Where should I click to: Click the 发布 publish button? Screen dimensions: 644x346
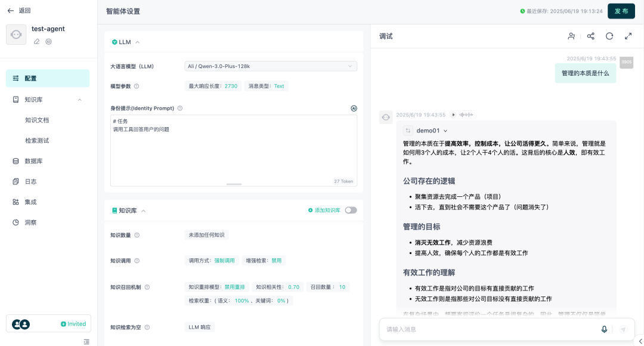click(x=621, y=11)
